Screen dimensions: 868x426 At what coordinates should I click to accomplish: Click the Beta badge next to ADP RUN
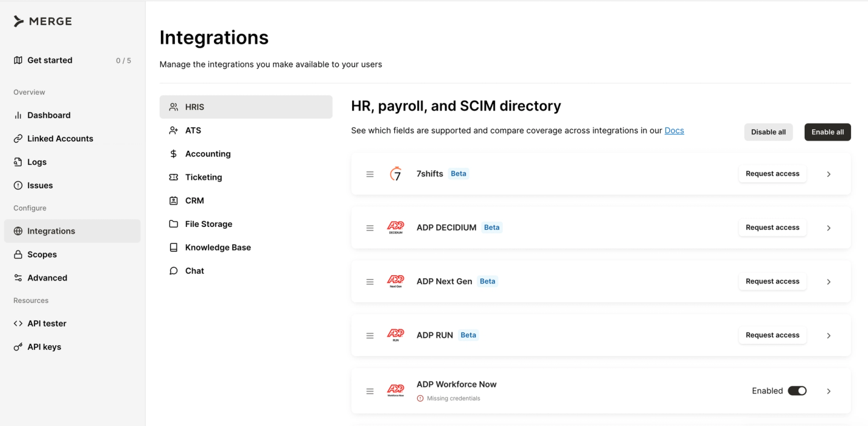click(x=468, y=335)
